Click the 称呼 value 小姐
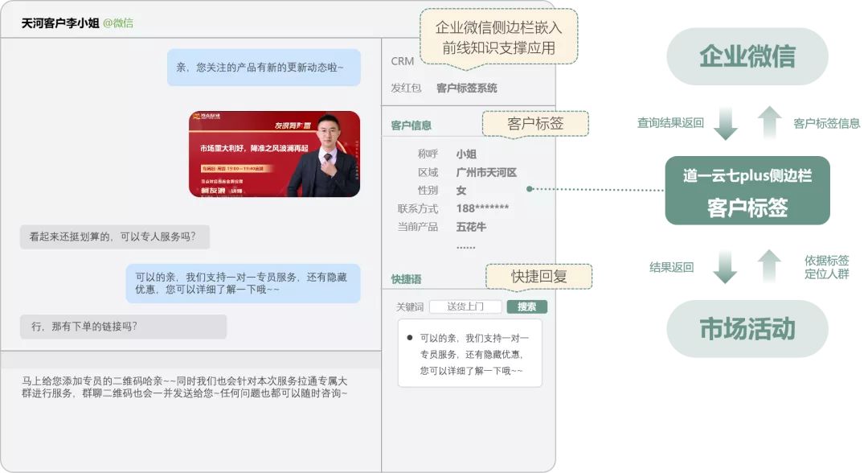868x473 pixels. (x=466, y=154)
